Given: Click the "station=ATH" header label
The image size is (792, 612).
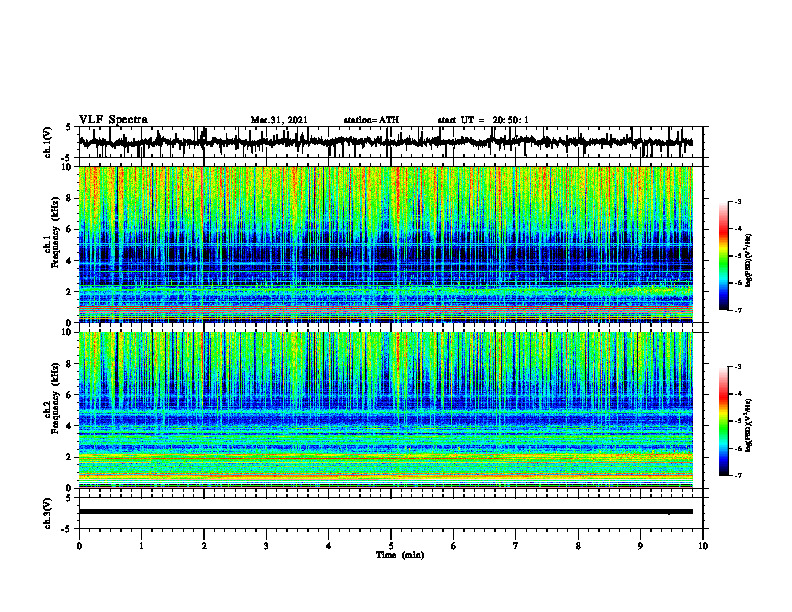Looking at the screenshot, I should coord(371,120).
